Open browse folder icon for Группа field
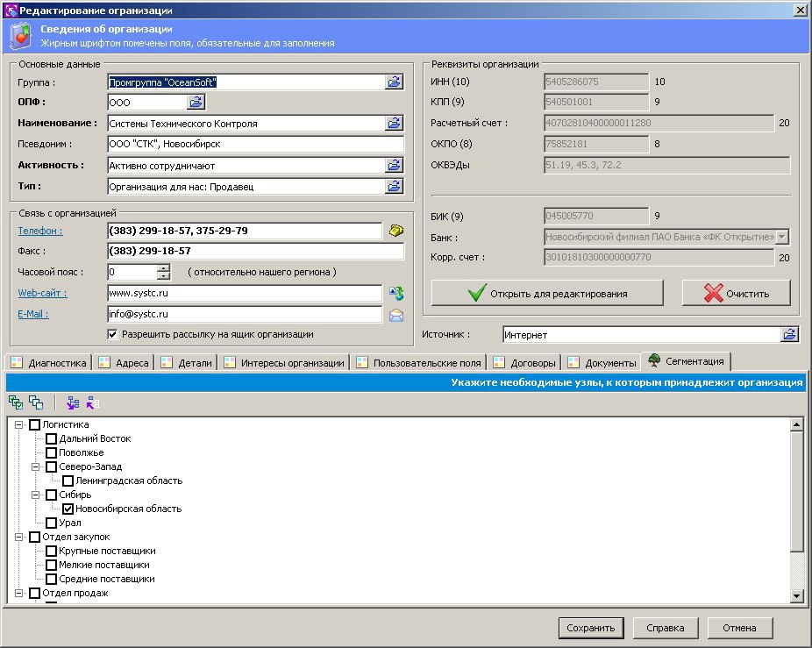This screenshot has height=648, width=812. (x=395, y=82)
